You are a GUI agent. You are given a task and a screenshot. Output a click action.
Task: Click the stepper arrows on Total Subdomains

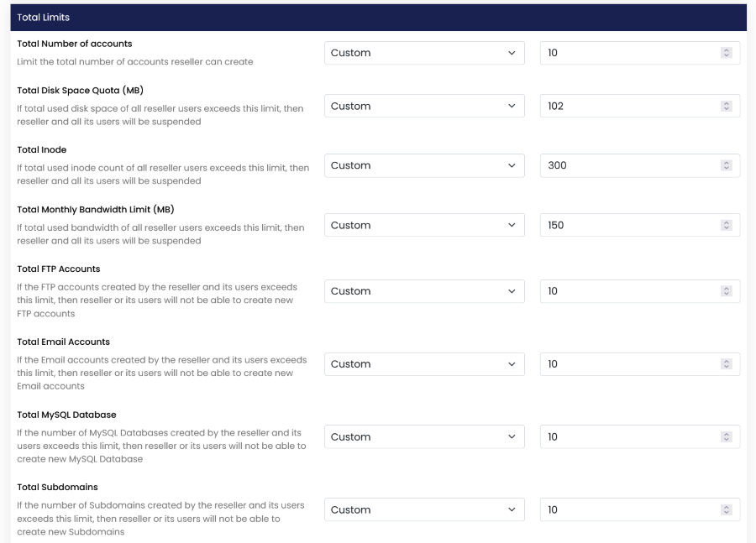click(x=727, y=510)
